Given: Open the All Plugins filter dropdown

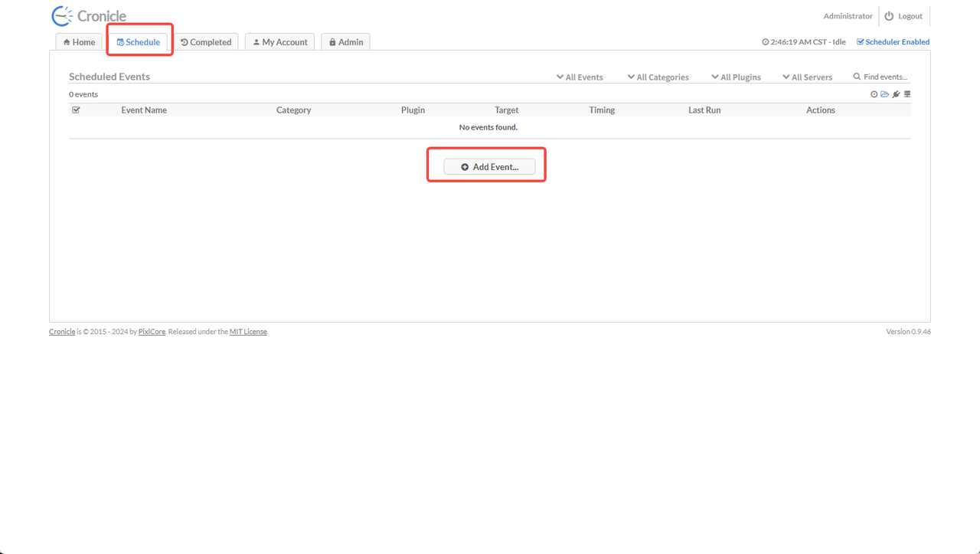Looking at the screenshot, I should [736, 77].
